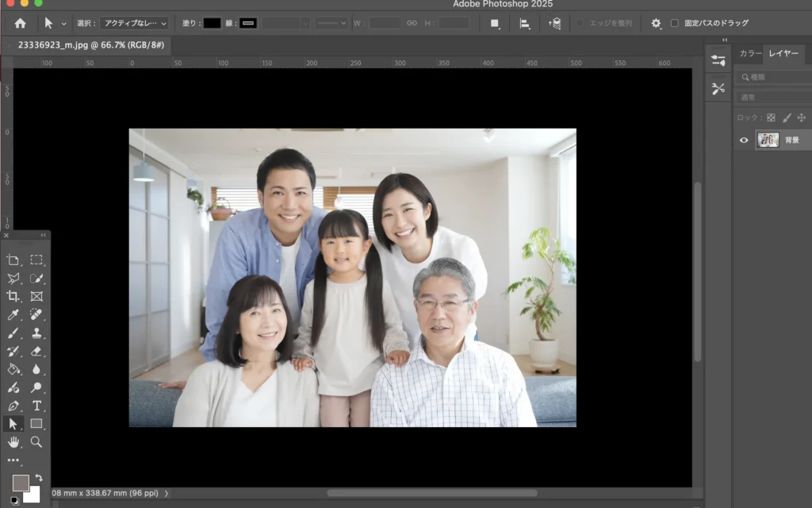Select the Crop tool
812x508 pixels.
coord(13,296)
